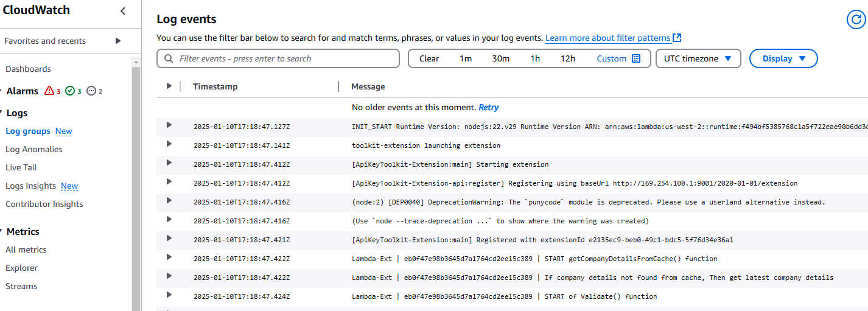The height and width of the screenshot is (311, 868).
Task: Click timestamp 2025-01-10T17:18:47.141Z
Action: tap(242, 146)
